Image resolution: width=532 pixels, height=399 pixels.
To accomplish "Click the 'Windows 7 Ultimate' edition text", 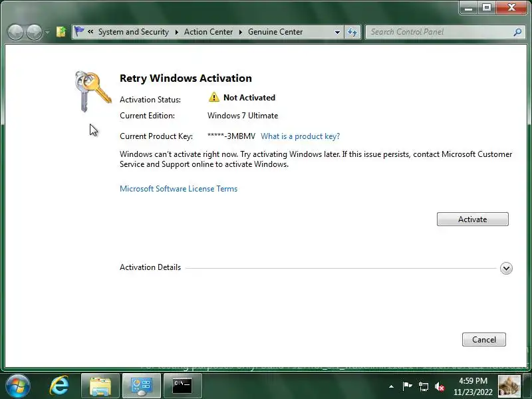I will [243, 116].
